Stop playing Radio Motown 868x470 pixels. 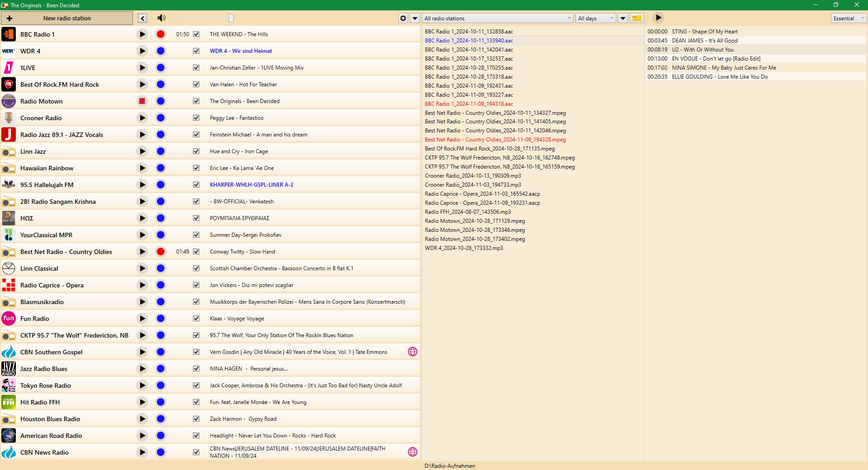142,101
